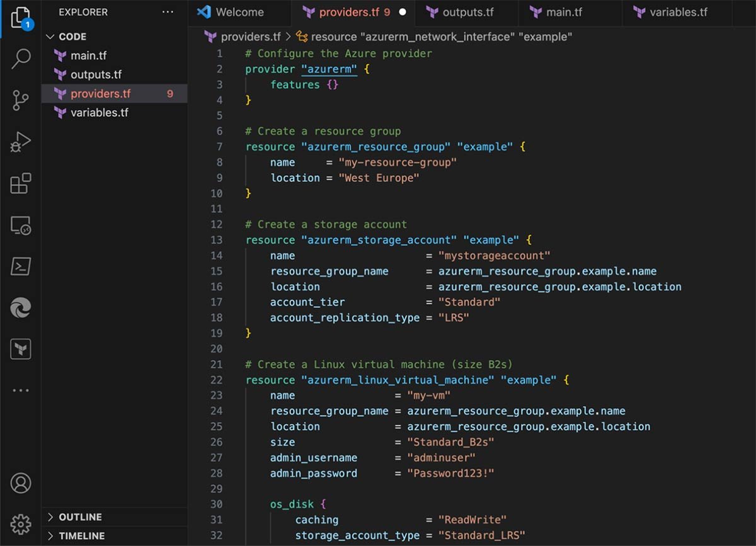Switch to the outputs.tf tab
This screenshot has height=546, width=756.
click(x=467, y=12)
